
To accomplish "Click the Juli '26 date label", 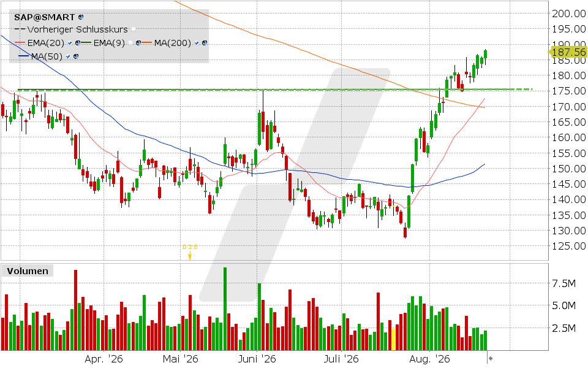I will (341, 359).
